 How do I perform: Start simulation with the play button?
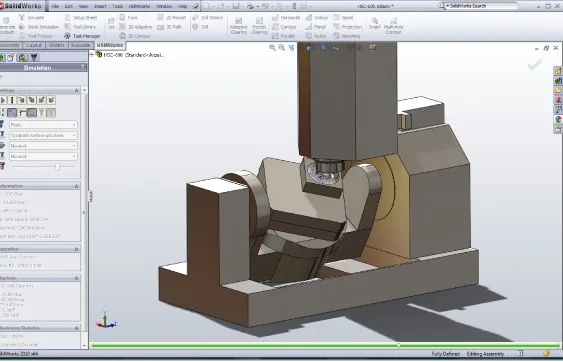3,100
